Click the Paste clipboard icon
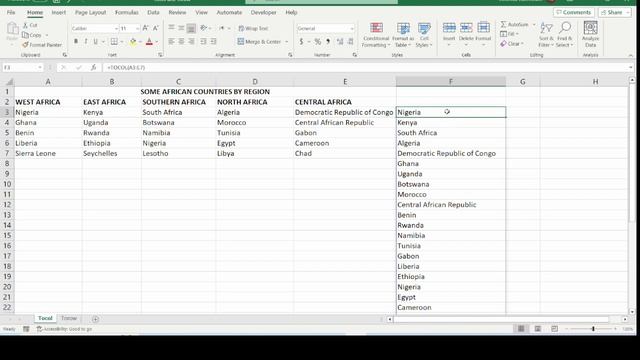This screenshot has height=360, width=640. [x=12, y=29]
